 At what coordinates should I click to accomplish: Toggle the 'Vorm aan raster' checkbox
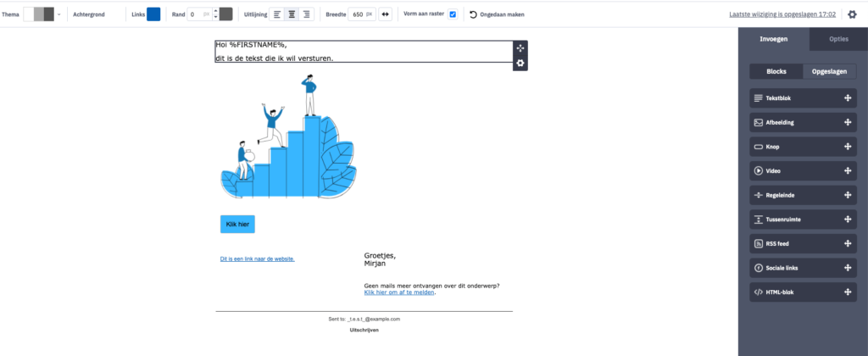pos(453,14)
